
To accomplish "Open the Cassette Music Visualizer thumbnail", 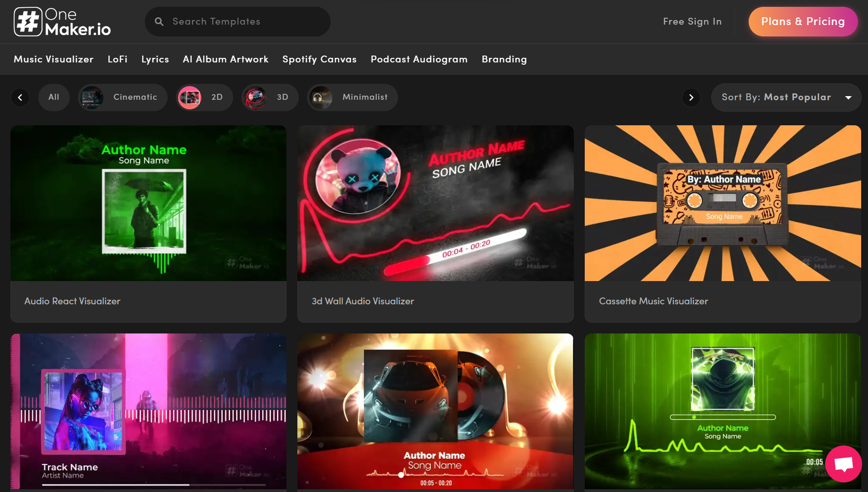I will [723, 203].
